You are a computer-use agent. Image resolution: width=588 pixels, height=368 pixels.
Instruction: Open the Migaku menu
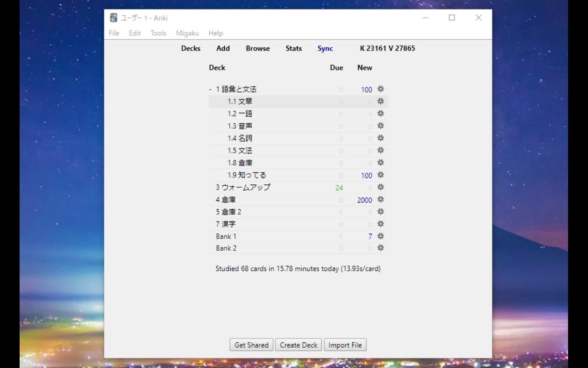tap(187, 33)
